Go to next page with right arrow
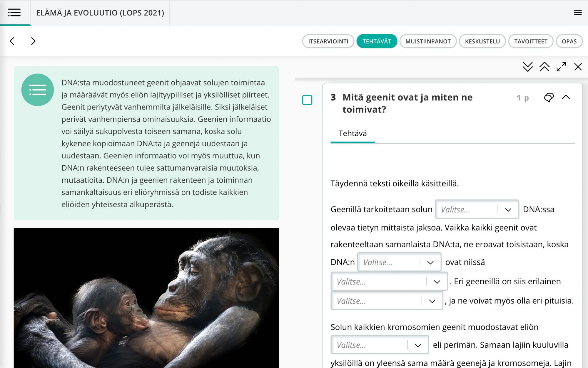The width and height of the screenshot is (588, 368). point(33,41)
